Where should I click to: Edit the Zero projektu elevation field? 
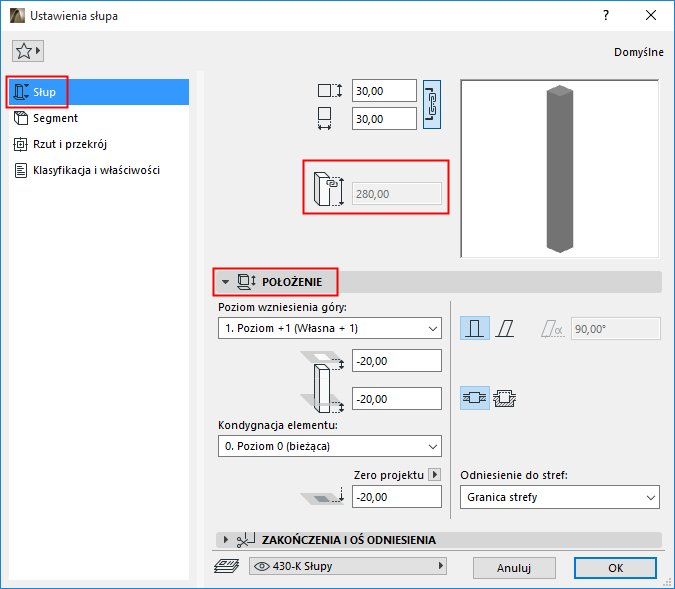click(396, 497)
